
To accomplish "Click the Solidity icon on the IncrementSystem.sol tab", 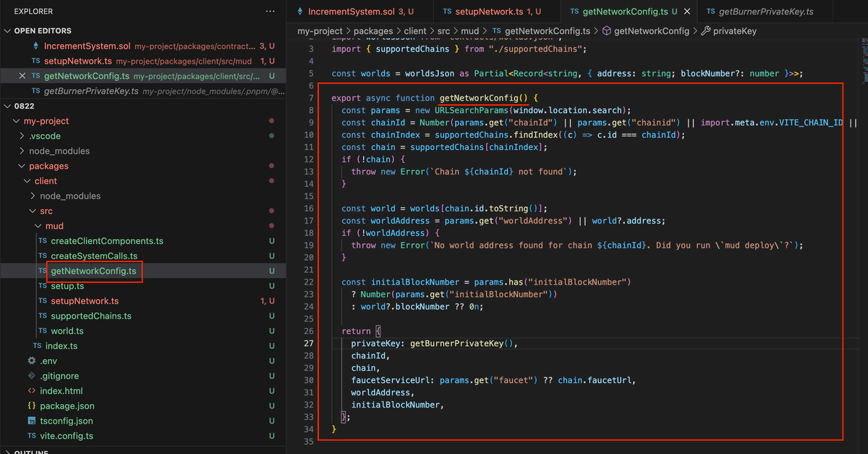I will 301,12.
